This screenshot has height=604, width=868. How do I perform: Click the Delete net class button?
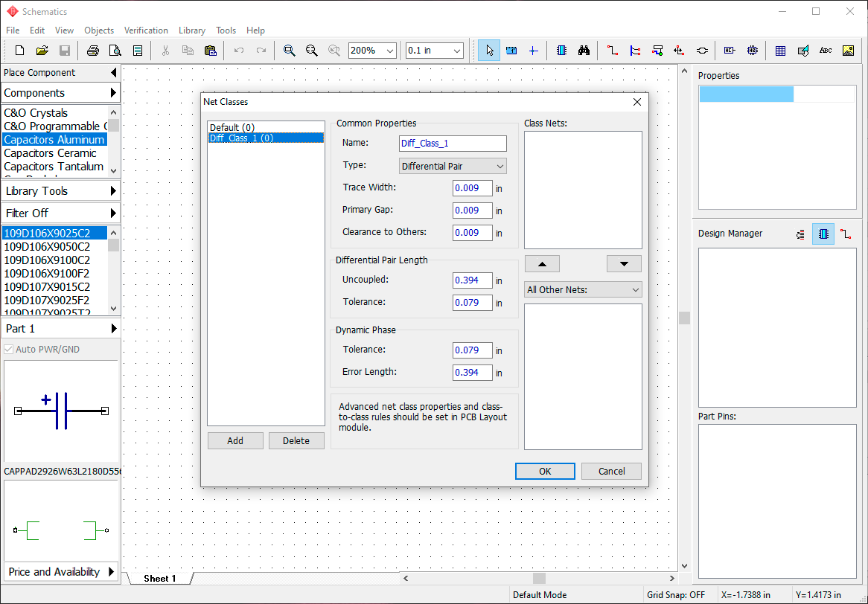point(296,441)
